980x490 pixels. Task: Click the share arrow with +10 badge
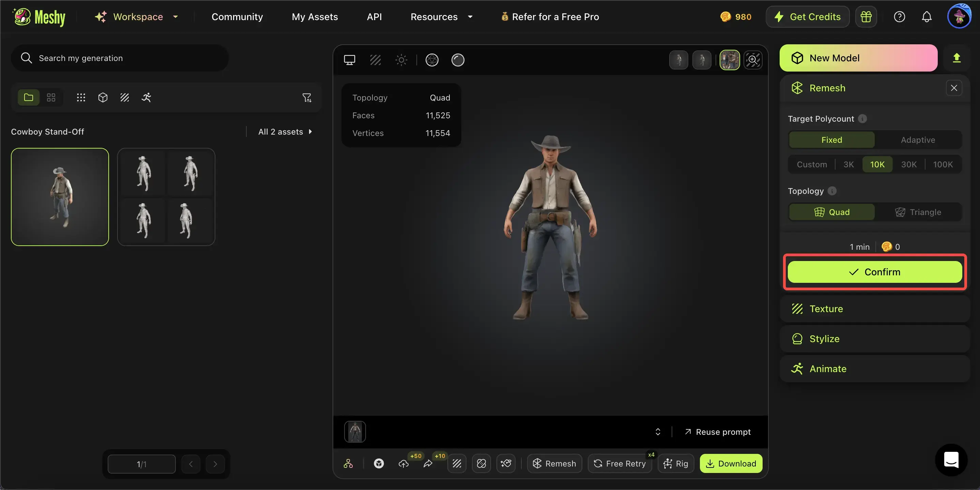[428, 463]
